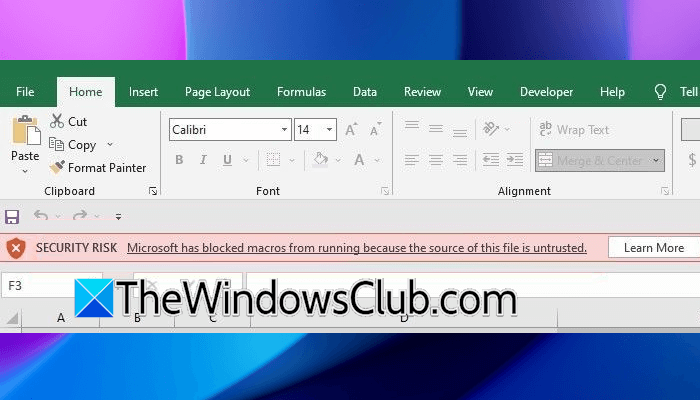Click the Increase Font Size icon
The height and width of the screenshot is (400, 700).
[351, 129]
